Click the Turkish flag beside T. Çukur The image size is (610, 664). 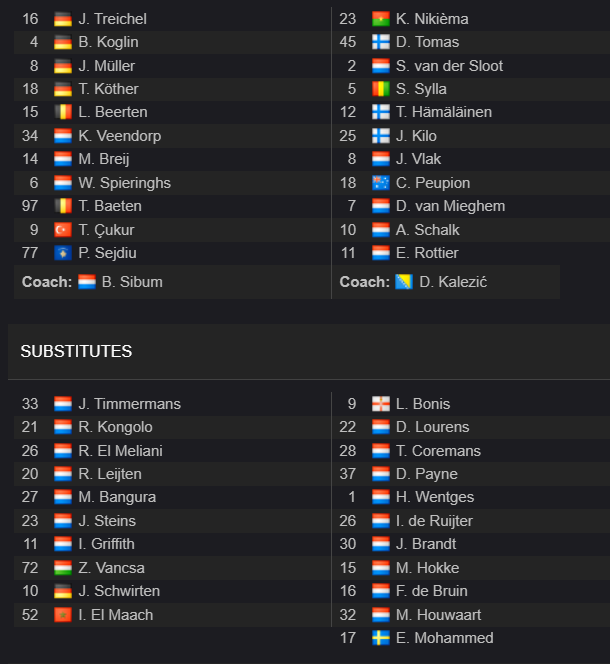pos(63,230)
